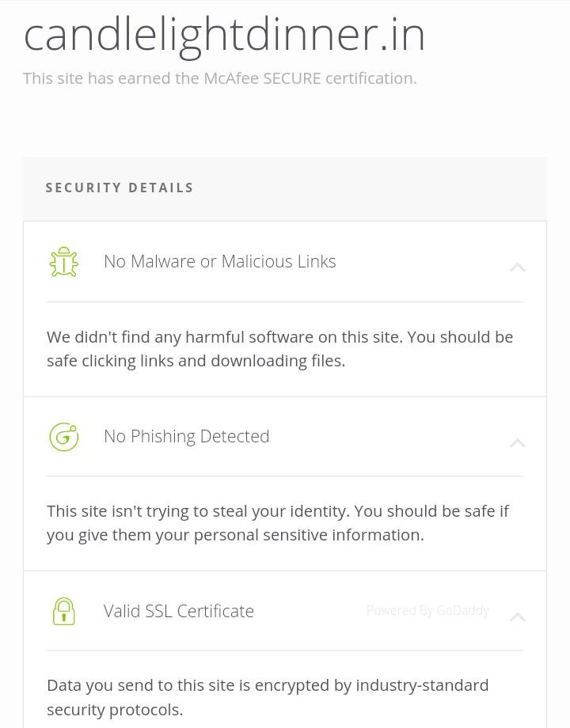Viewport: 570px width, 728px height.
Task: Open the Powered By GoDaddy link
Action: [427, 610]
